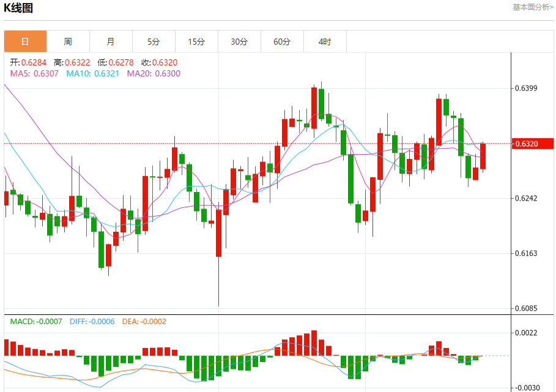Click the 0.6085 price axis label
Image resolution: width=556 pixels, height=392 pixels.
[x=526, y=308]
